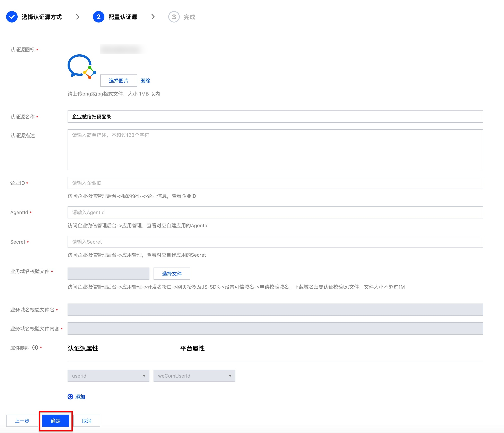This screenshot has height=433, width=504.
Task: Click the 选择图片 button
Action: [119, 81]
